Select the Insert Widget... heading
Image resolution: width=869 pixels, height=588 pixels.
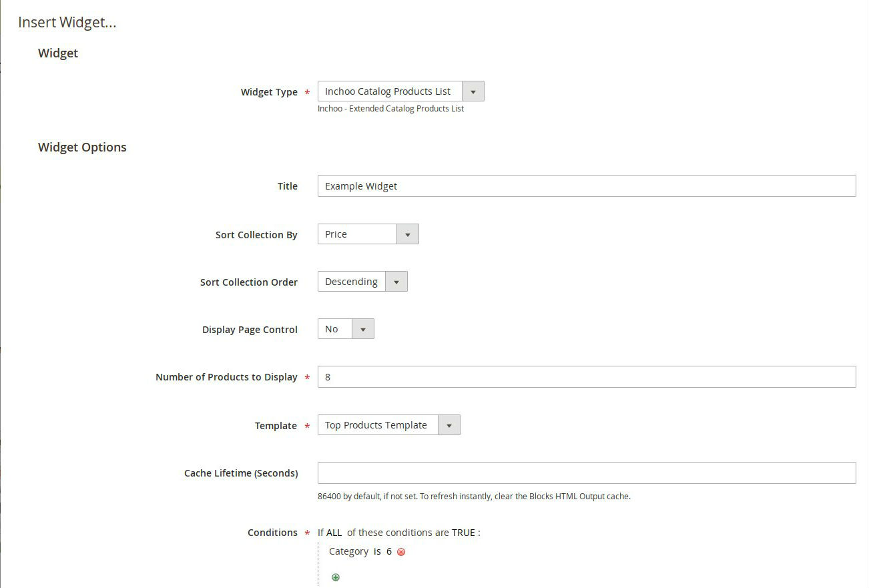click(x=67, y=22)
